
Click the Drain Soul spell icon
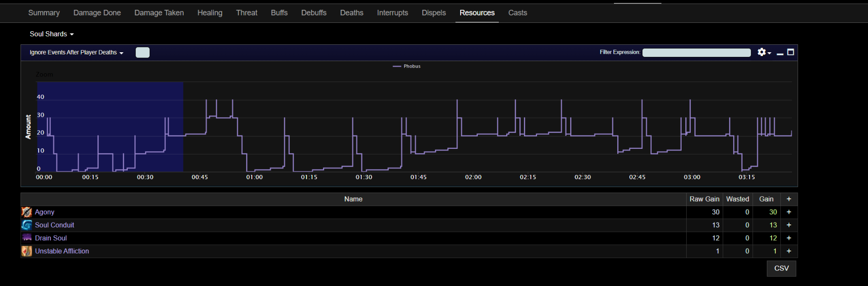(x=27, y=238)
